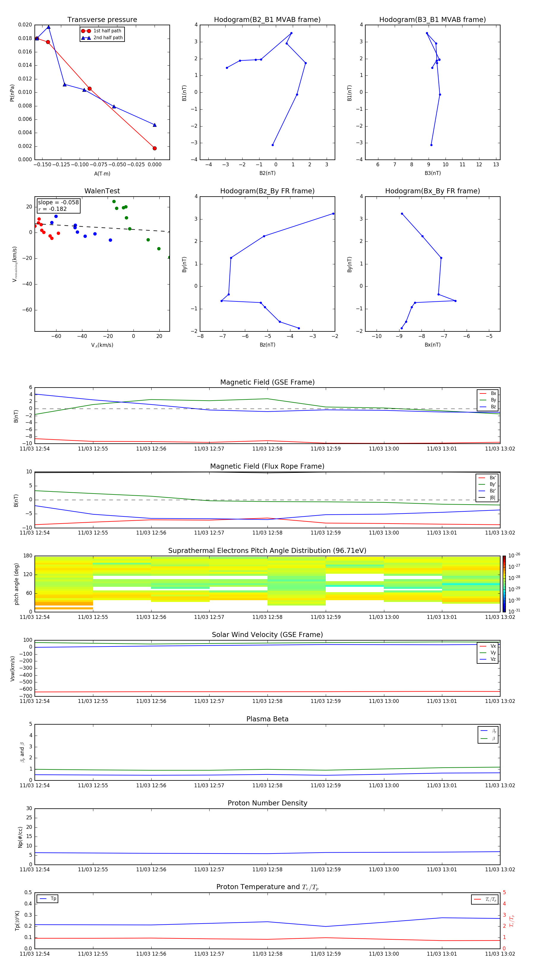Click 'Vx' in solar wind velocity legend
The height and width of the screenshot is (980, 535).
coord(493,647)
